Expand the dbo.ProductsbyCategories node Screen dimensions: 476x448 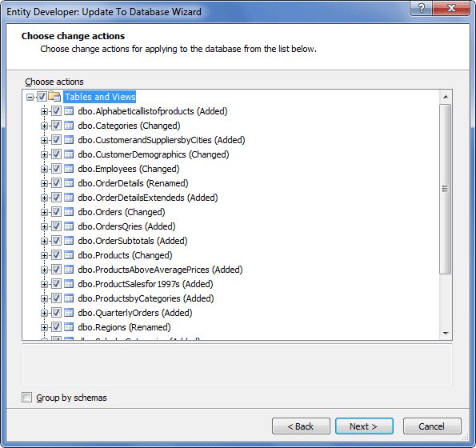pos(44,298)
